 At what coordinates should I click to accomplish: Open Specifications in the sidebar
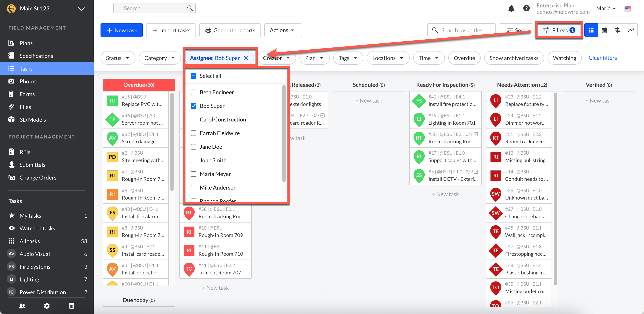click(x=36, y=56)
